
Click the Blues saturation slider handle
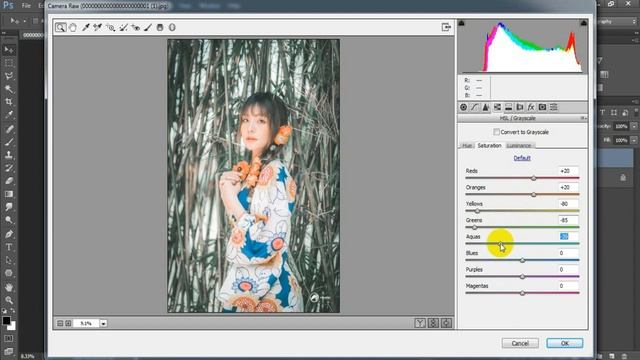pos(522,260)
